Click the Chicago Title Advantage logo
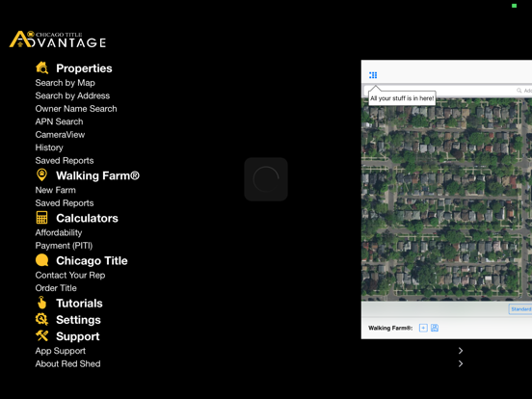Image resolution: width=532 pixels, height=399 pixels. pos(58,40)
